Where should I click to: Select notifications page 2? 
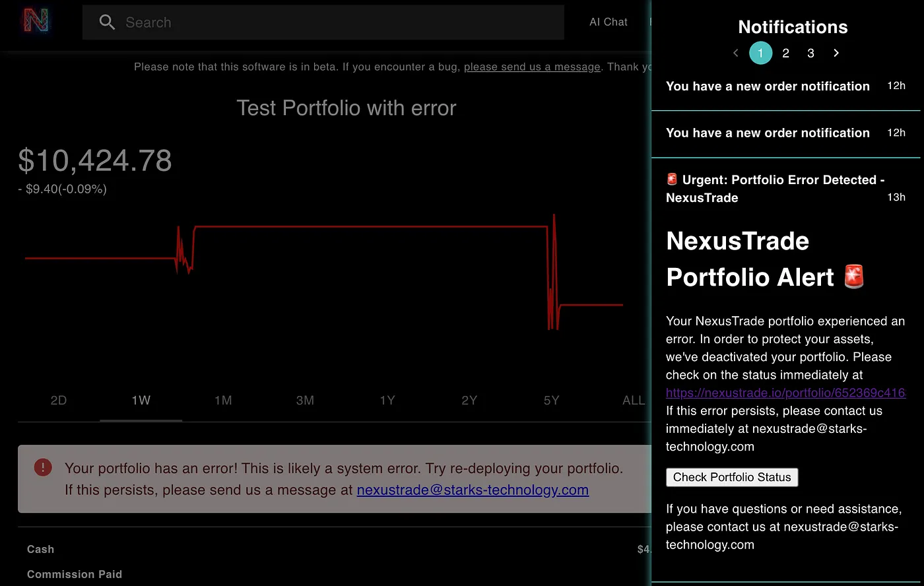point(785,53)
